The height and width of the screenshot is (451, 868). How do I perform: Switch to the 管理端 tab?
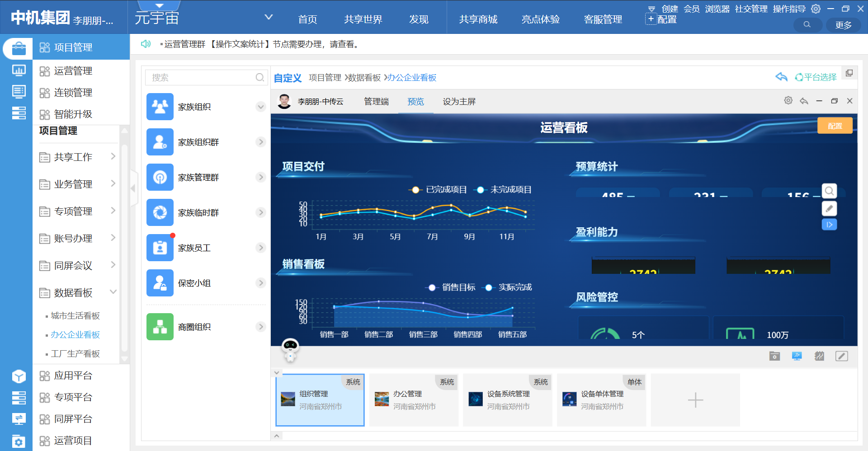click(376, 102)
